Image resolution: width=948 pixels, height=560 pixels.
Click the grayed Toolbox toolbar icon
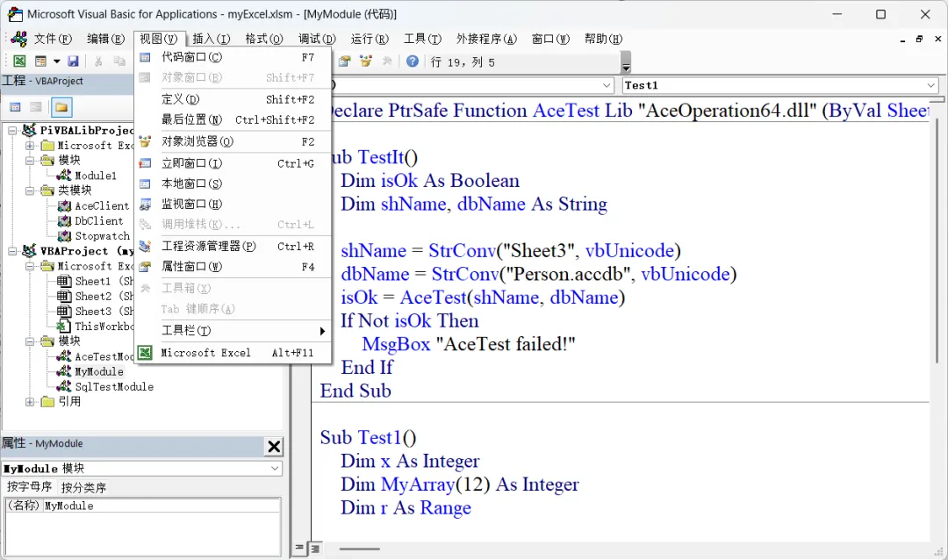(388, 61)
